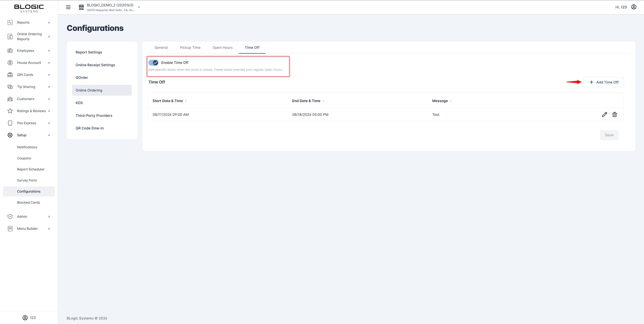The height and width of the screenshot is (324, 644).
Task: Expand the Online Ordering Reports chevron
Action: (x=49, y=36)
